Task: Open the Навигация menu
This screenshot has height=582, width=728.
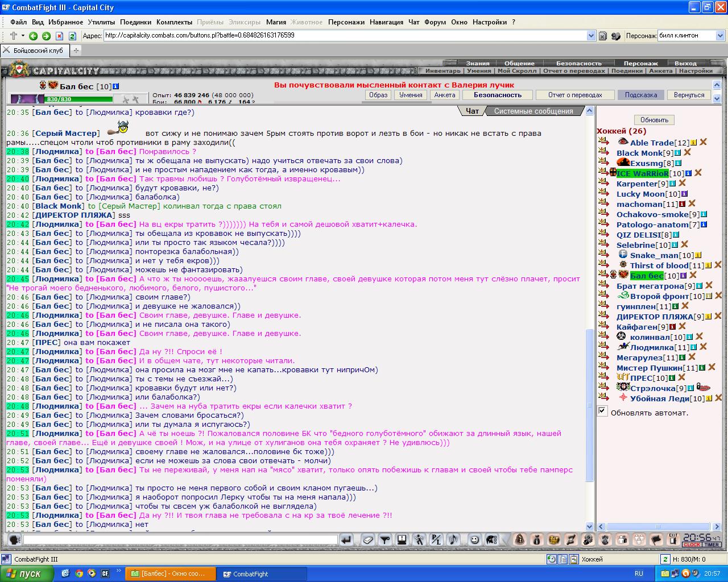Action: coord(386,22)
